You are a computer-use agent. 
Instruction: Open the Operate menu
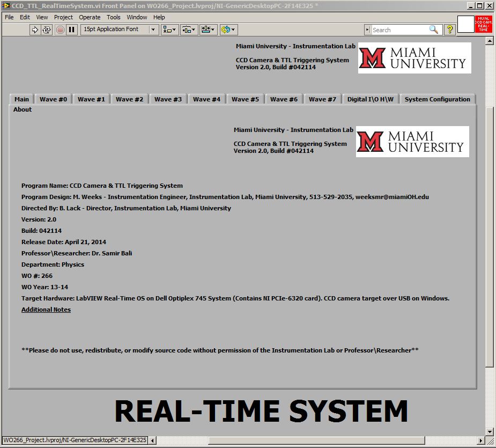coord(90,17)
